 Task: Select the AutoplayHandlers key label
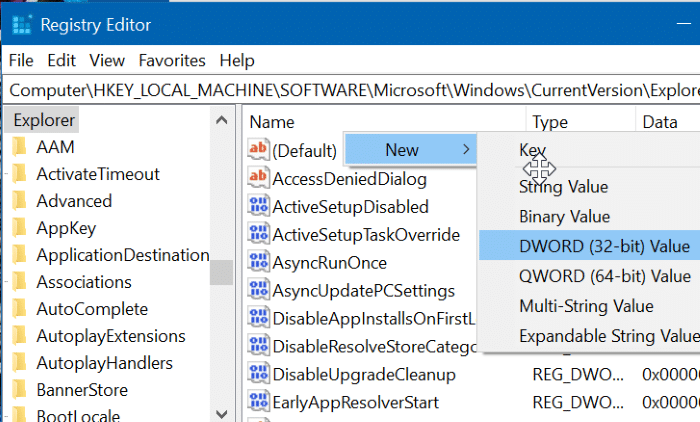coord(104,363)
